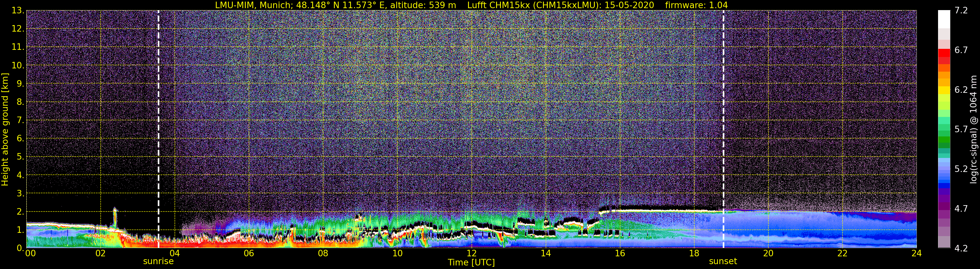Click the dashed white sunrise marker line
Viewport: 980px width, 269px height.
[158, 129]
